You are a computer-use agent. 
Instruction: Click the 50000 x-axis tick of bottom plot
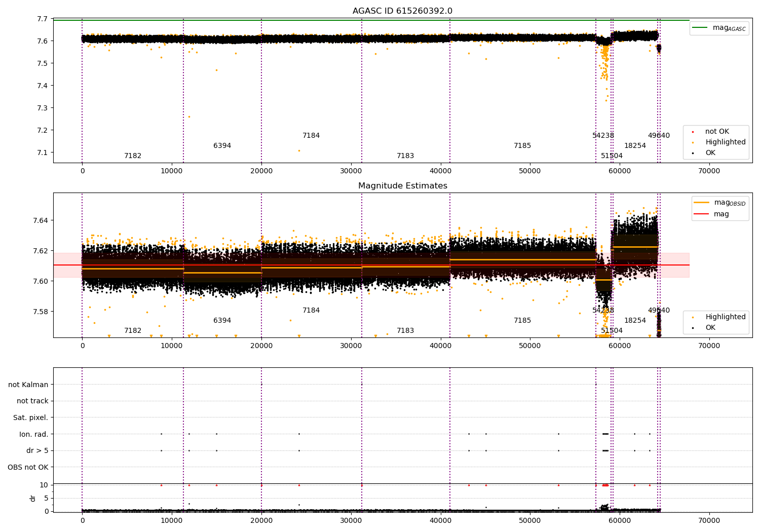[530, 521]
